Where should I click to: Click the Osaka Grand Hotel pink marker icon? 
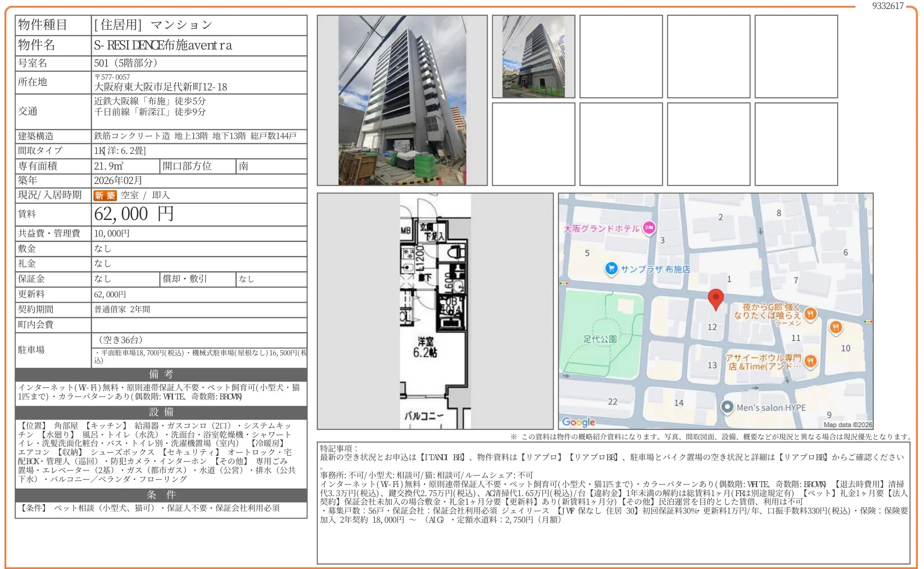coord(649,228)
